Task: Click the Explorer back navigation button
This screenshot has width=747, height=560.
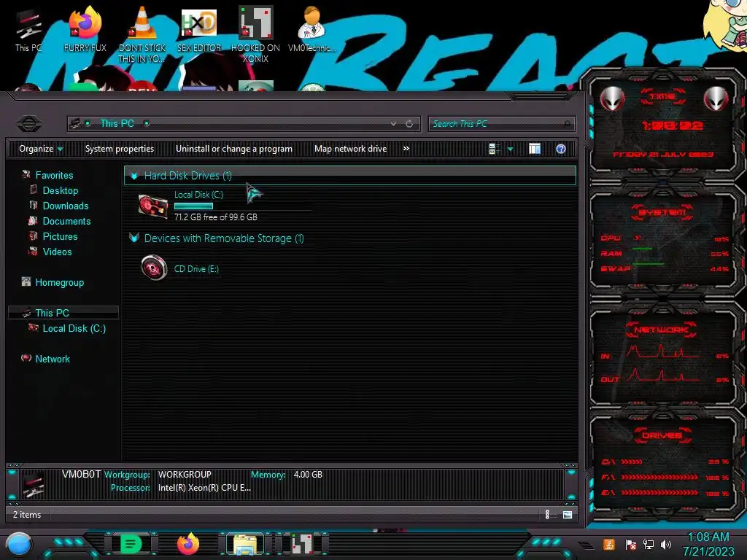Action: (29, 124)
